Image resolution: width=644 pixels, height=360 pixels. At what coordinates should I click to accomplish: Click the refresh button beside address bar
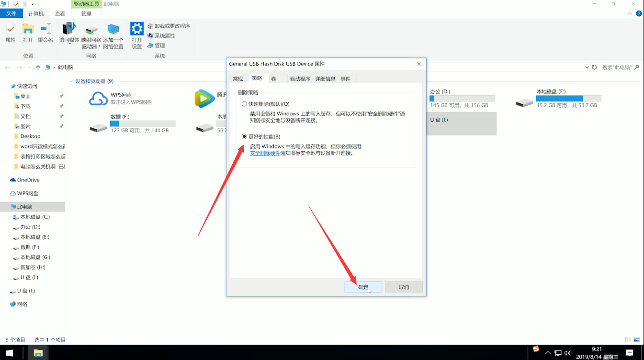(x=594, y=67)
